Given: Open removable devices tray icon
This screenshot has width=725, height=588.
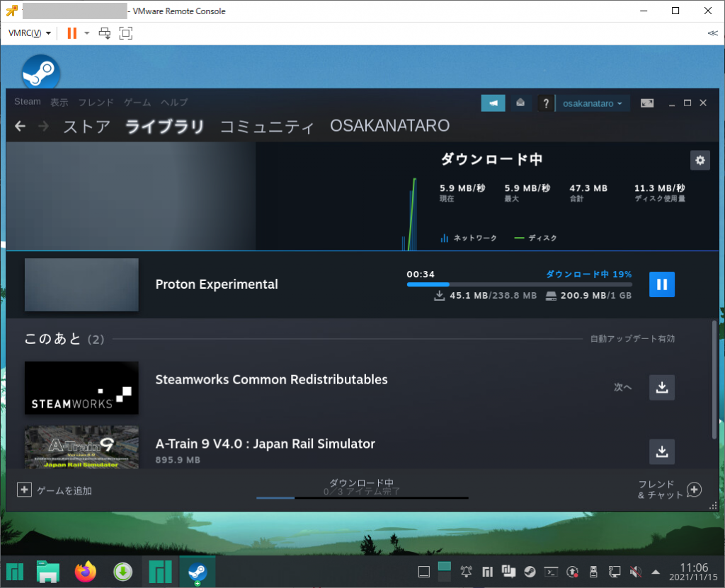Looking at the screenshot, I should click(x=594, y=572).
